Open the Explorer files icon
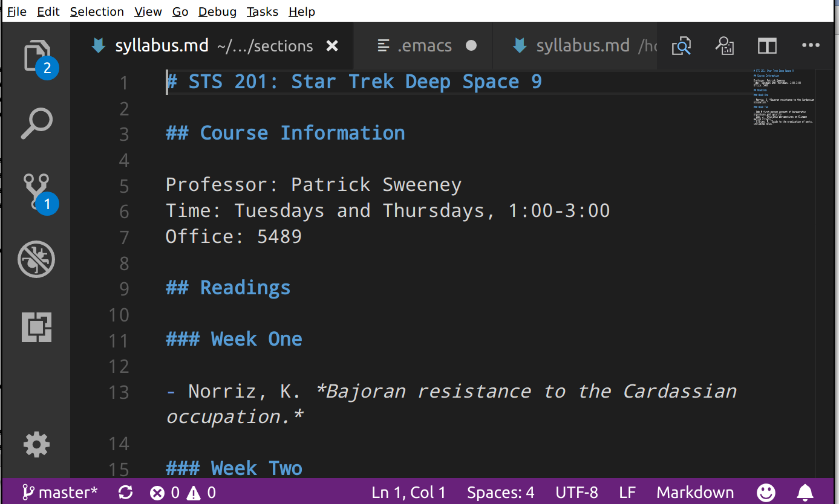This screenshot has width=839, height=504. tap(36, 56)
